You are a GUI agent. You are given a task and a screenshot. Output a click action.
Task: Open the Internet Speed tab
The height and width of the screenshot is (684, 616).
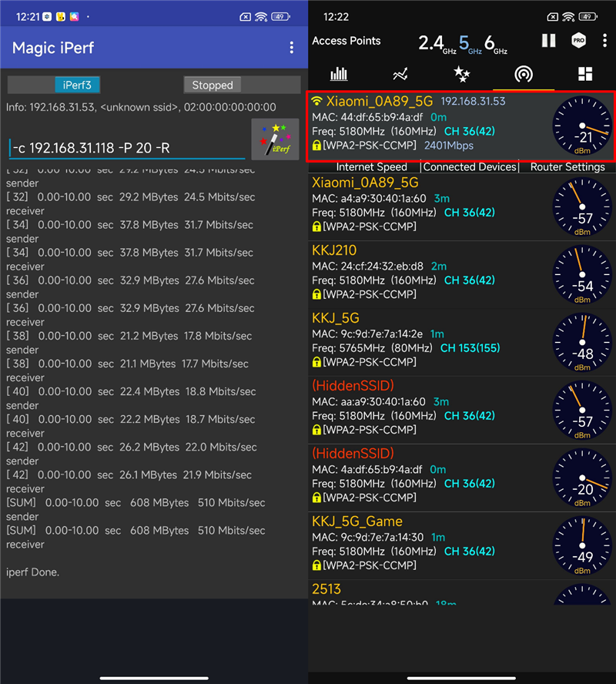(371, 167)
